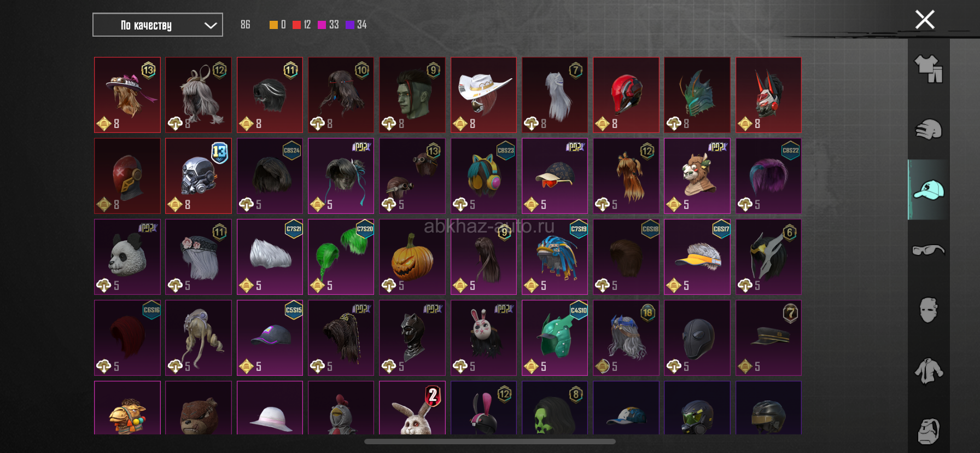Open the glasses category icon
This screenshot has height=453, width=980.
[x=929, y=250]
